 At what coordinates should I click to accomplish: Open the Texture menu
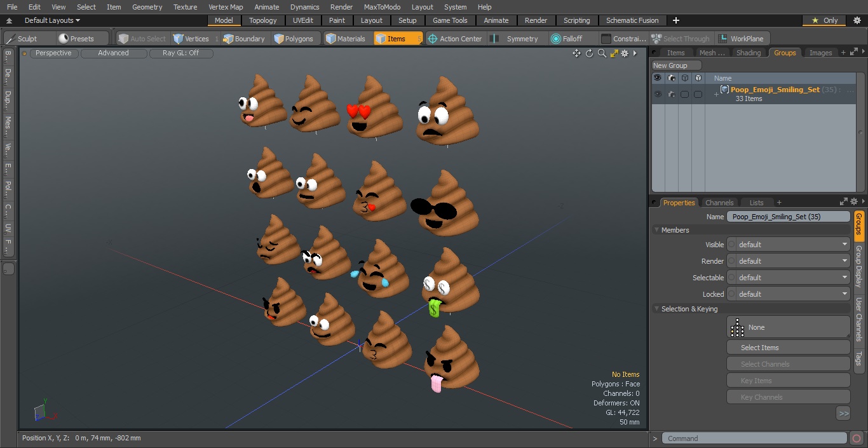(x=185, y=7)
